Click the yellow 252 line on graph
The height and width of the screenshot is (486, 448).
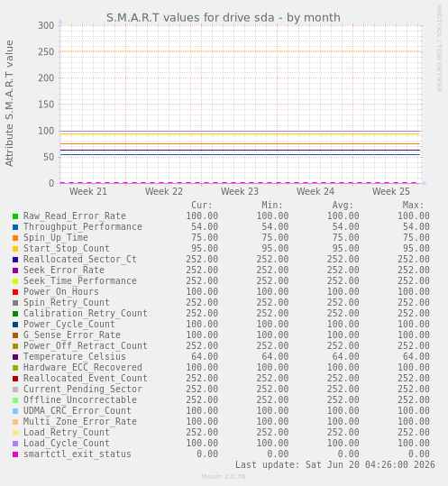240,51
